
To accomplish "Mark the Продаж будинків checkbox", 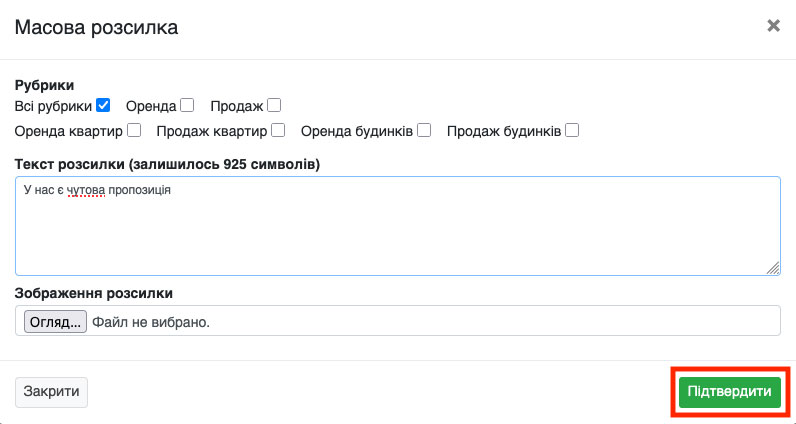I will point(572,130).
